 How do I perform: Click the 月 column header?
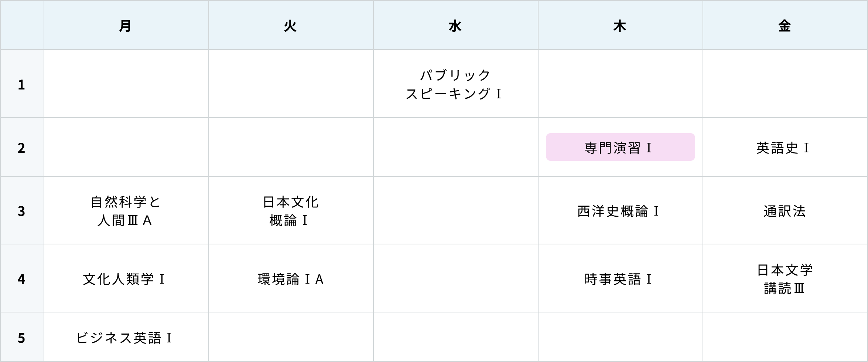(126, 25)
